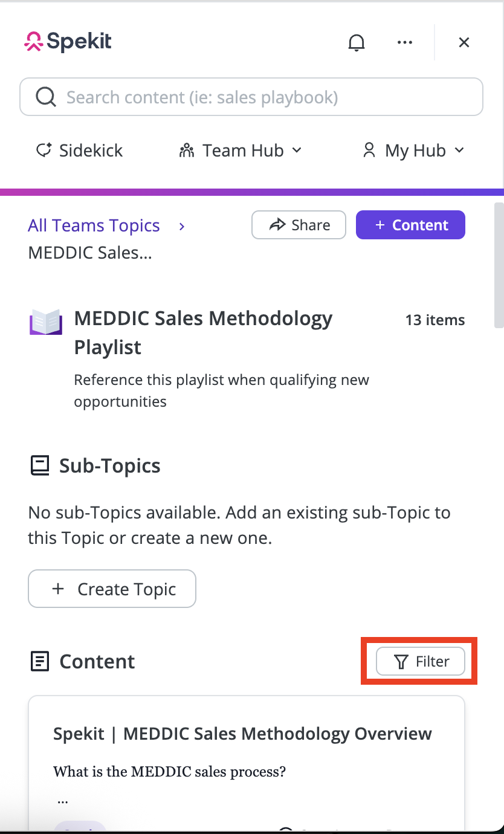Click the Share button
The height and width of the screenshot is (834, 504).
(x=299, y=225)
